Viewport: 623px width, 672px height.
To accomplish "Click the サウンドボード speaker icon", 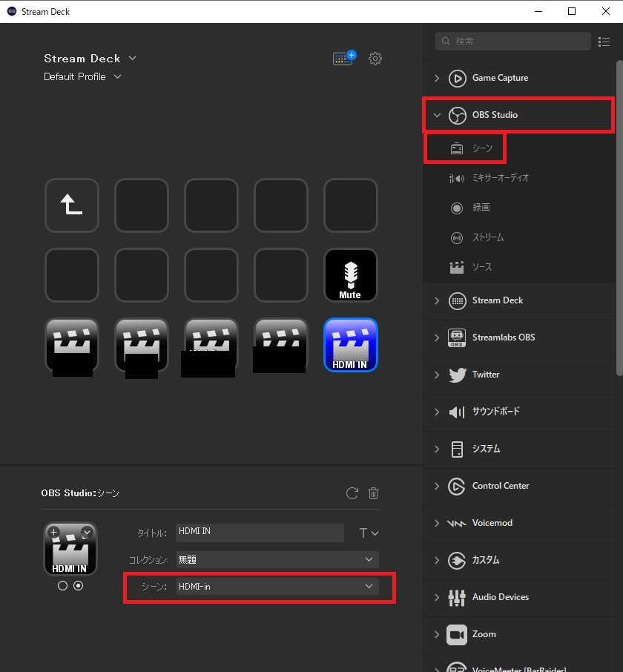I will (x=457, y=412).
